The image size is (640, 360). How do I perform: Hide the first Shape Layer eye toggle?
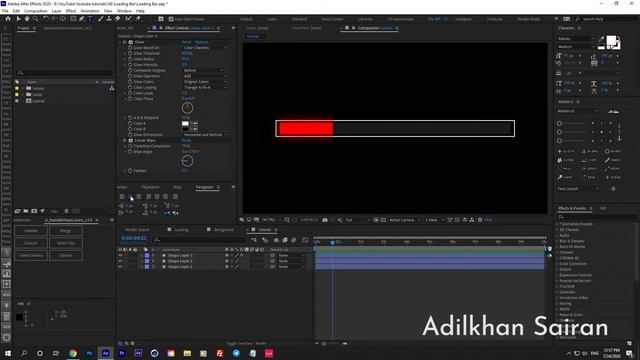[x=120, y=256]
